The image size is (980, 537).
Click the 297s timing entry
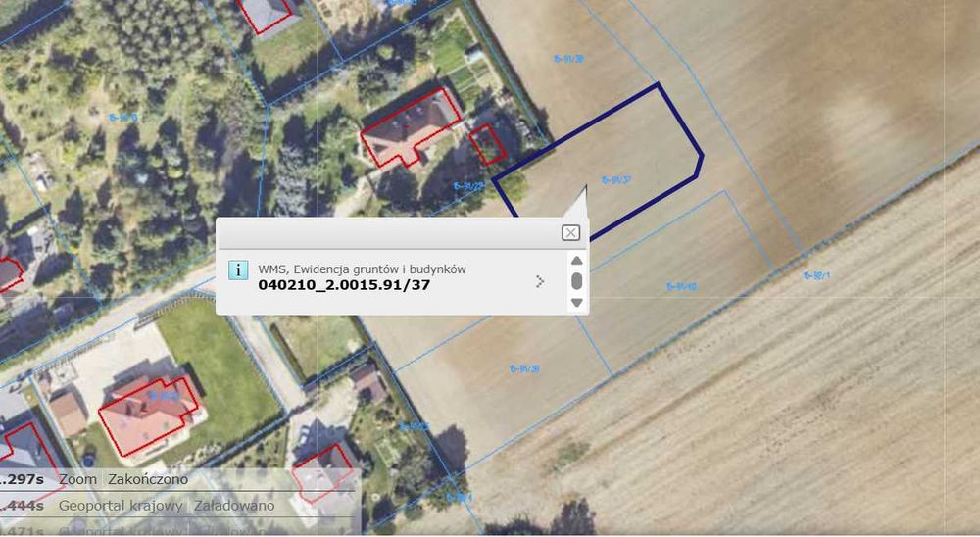pos(23,479)
